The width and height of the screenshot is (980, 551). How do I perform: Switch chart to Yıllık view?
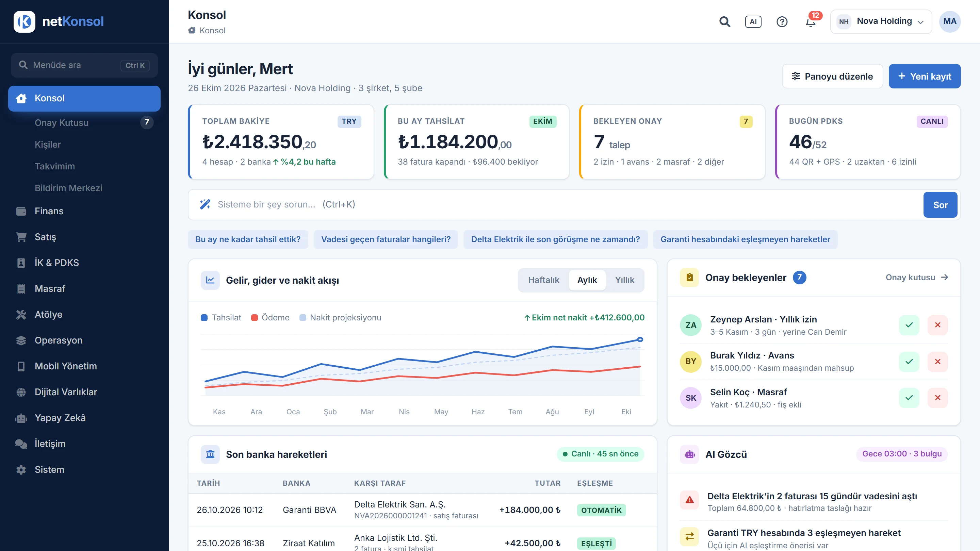(x=625, y=280)
